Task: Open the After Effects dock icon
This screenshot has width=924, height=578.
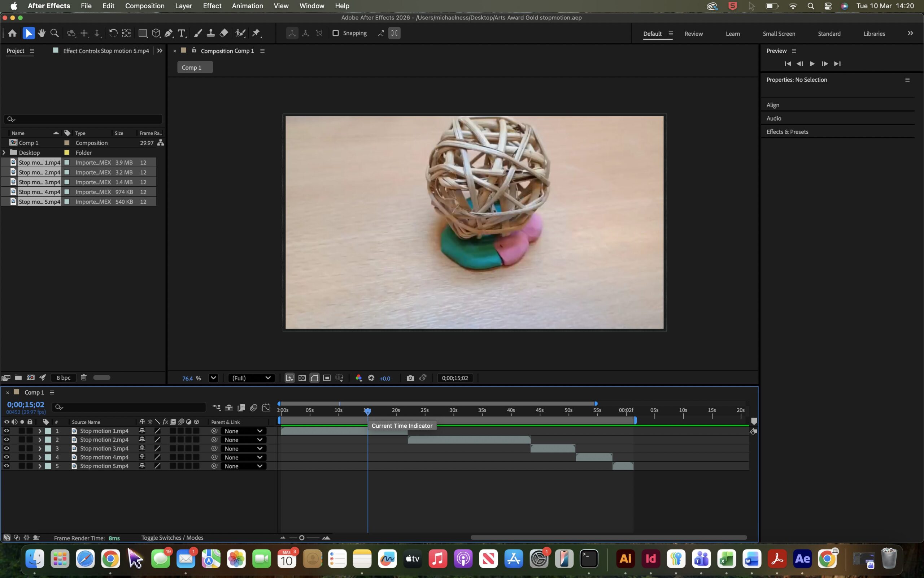Action: pos(802,558)
